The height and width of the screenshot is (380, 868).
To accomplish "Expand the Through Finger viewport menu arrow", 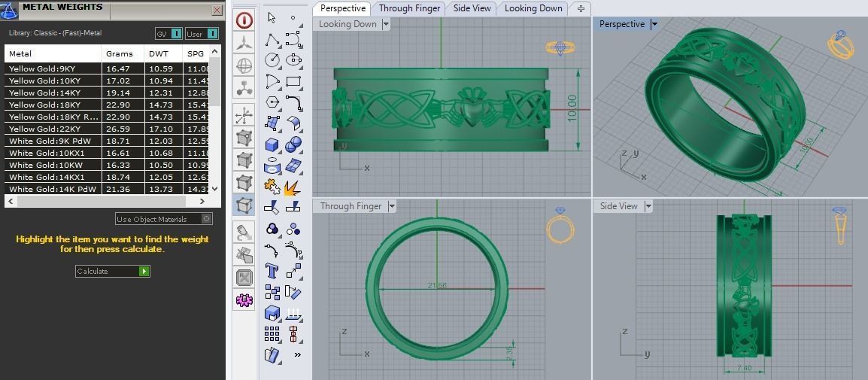I will [392, 206].
